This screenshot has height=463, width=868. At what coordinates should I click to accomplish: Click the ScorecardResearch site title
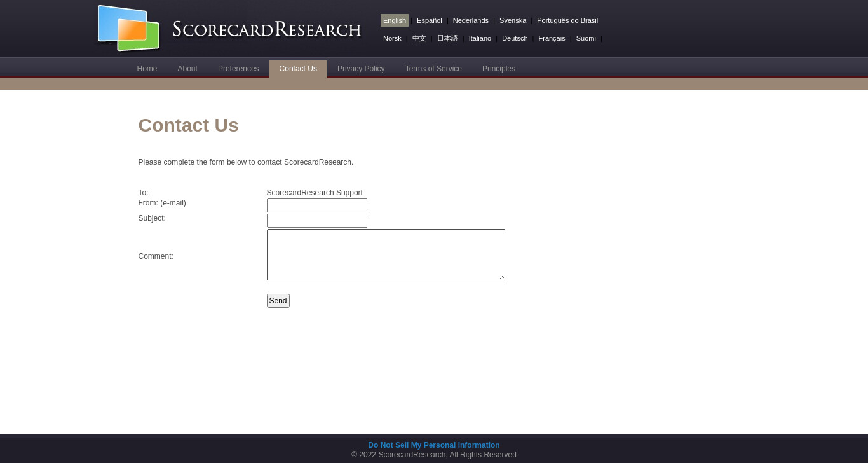[x=267, y=29]
